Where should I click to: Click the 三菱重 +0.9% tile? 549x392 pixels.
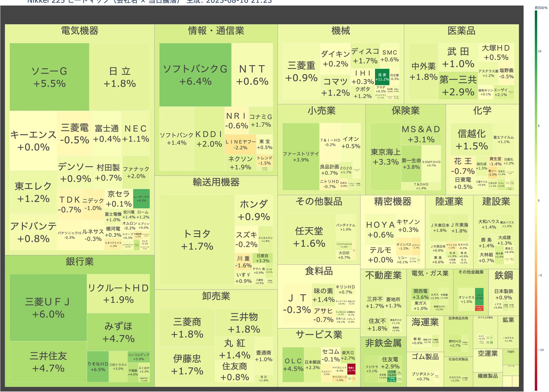pyautogui.click(x=301, y=71)
